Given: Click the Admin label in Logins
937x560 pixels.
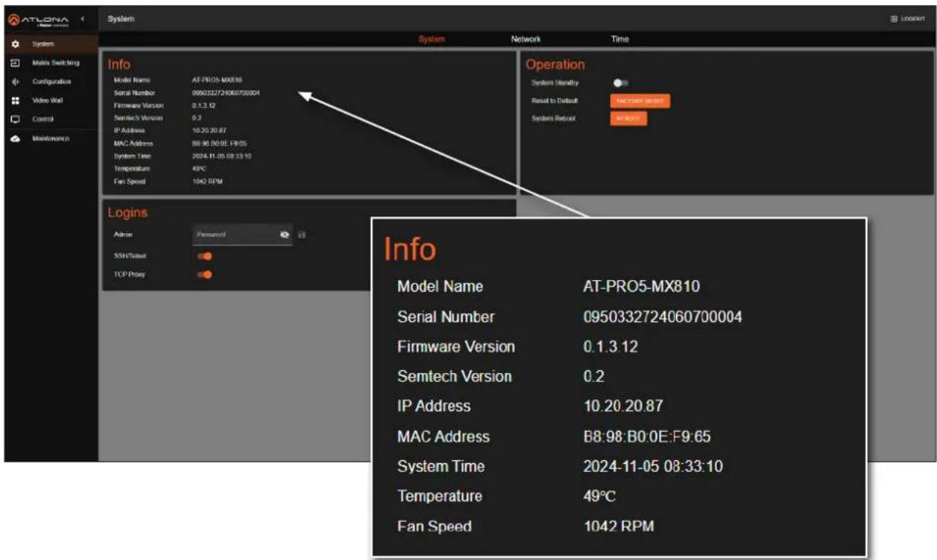Looking at the screenshot, I should [123, 235].
